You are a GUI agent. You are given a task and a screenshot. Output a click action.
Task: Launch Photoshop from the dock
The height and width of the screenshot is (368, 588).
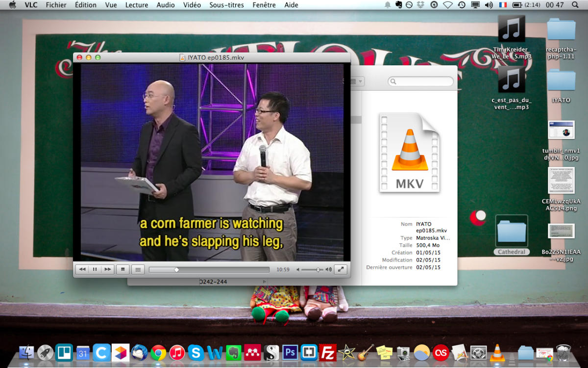[290, 353]
